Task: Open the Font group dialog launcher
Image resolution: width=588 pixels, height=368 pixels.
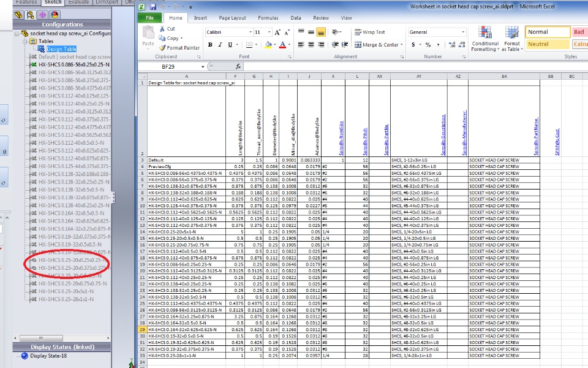Action: pyautogui.click(x=290, y=56)
